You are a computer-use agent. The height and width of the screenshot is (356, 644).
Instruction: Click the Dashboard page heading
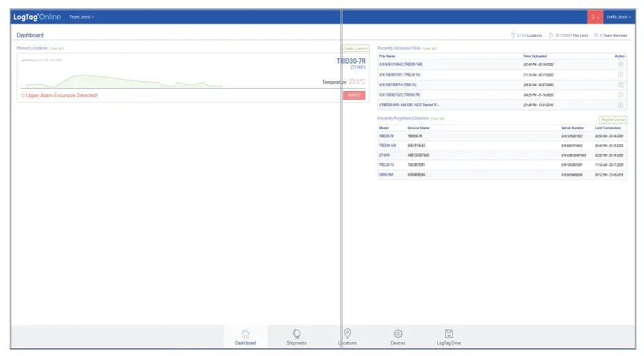[30, 35]
